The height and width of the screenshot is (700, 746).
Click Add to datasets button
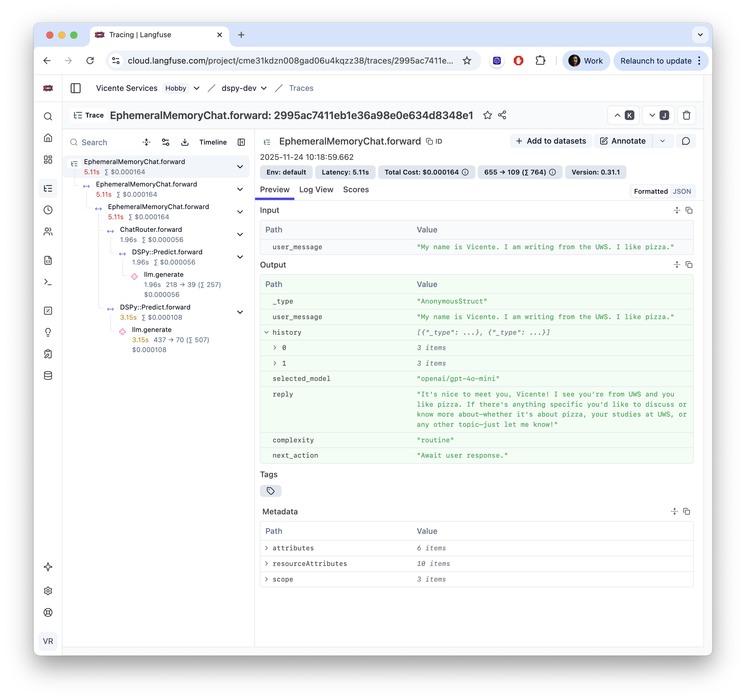550,141
